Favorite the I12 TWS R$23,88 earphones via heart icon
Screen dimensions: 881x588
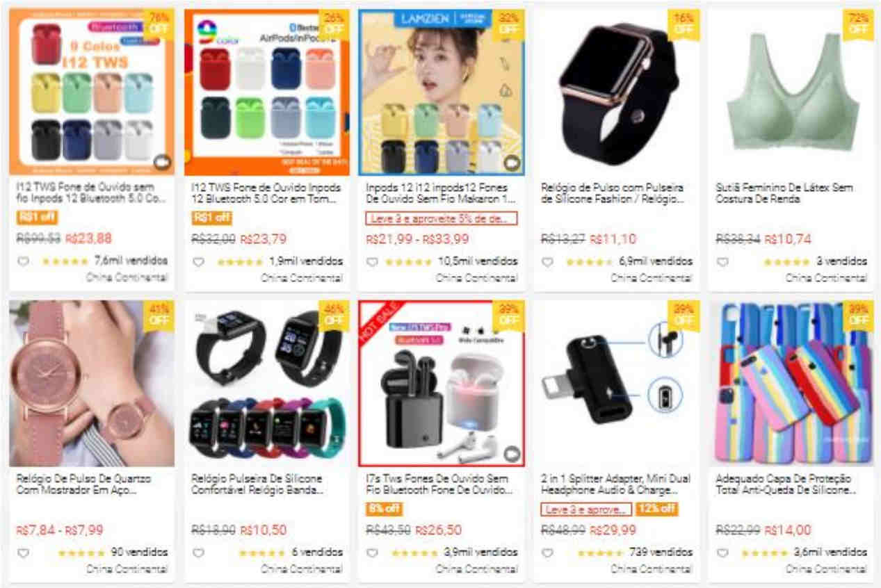(x=23, y=262)
